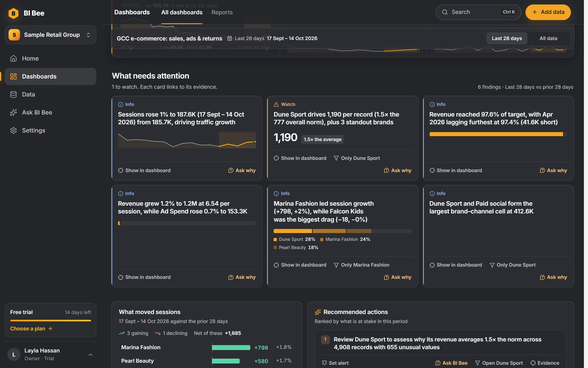Switch the range to All data
The height and width of the screenshot is (368, 588).
(548, 38)
